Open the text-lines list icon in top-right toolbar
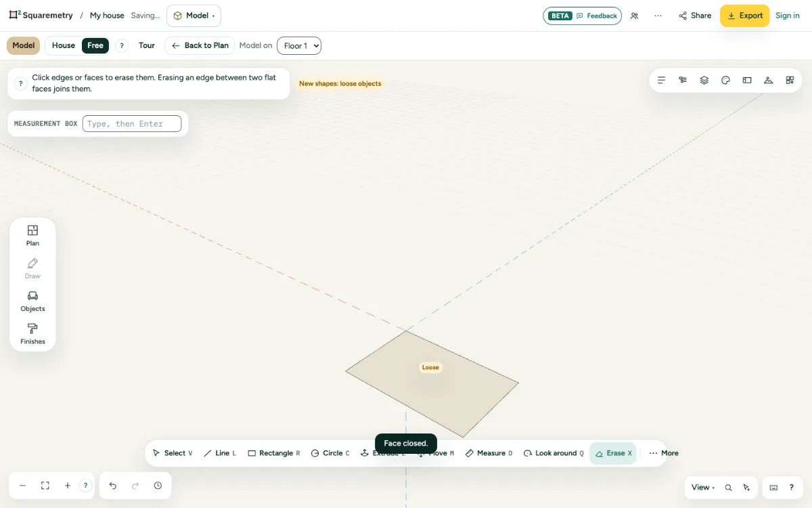Image resolution: width=812 pixels, height=508 pixels. [x=662, y=80]
